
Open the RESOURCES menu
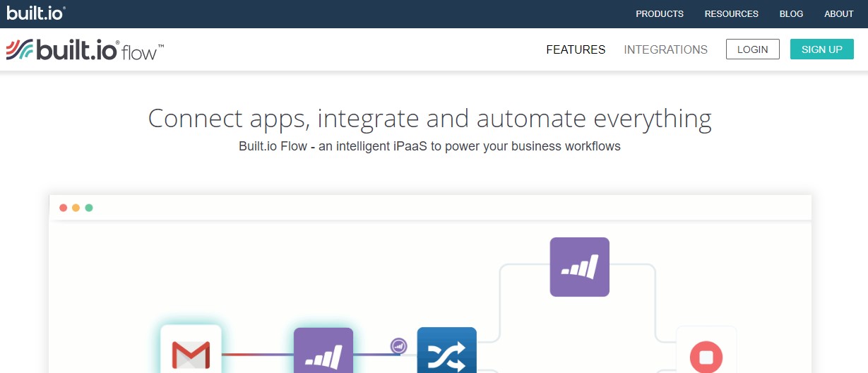coord(732,14)
